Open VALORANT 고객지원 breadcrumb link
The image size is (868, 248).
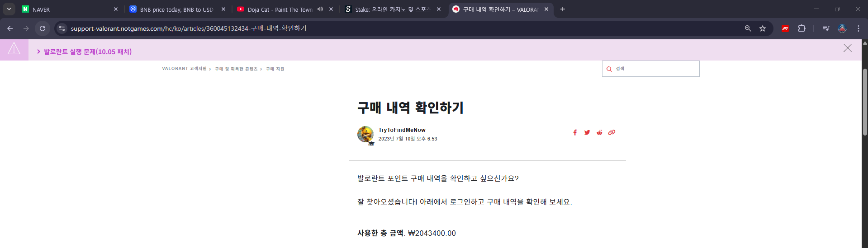[x=184, y=69]
